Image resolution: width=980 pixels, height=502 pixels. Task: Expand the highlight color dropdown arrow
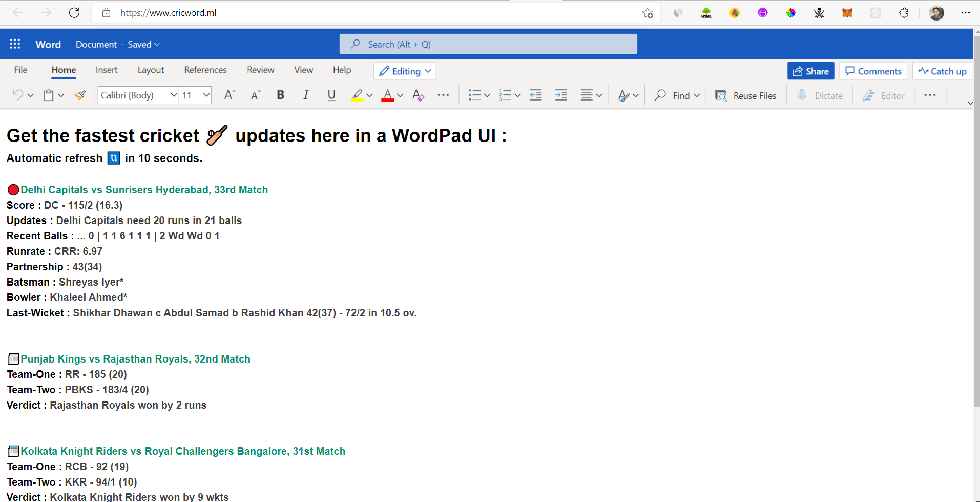pyautogui.click(x=369, y=95)
